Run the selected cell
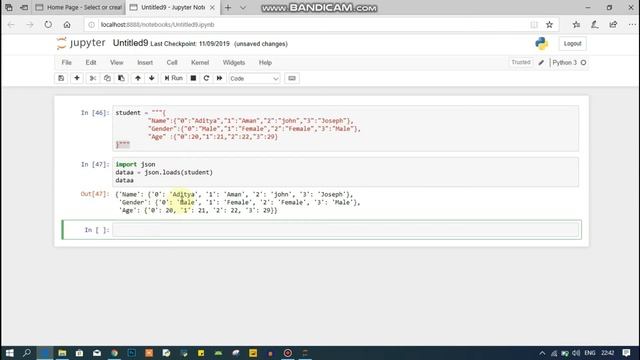 pos(173,78)
